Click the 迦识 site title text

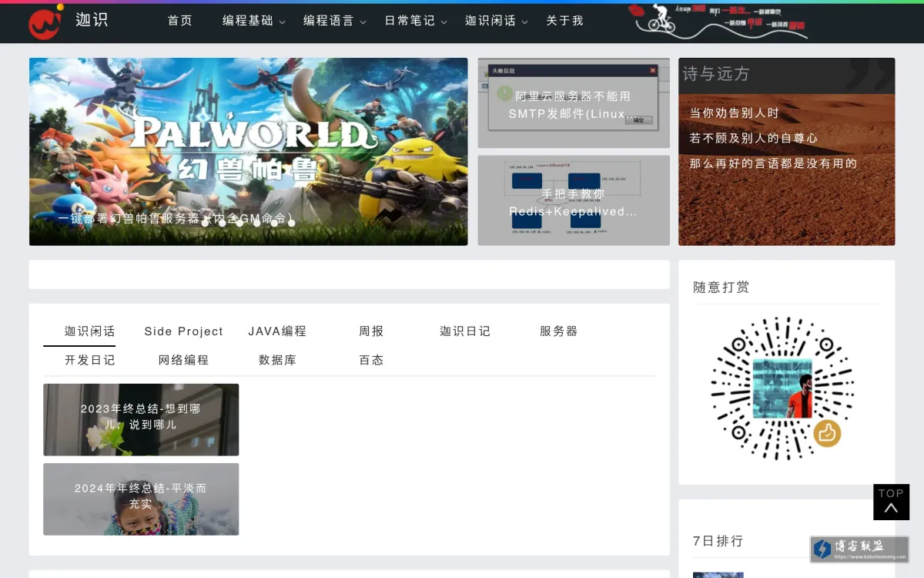92,20
